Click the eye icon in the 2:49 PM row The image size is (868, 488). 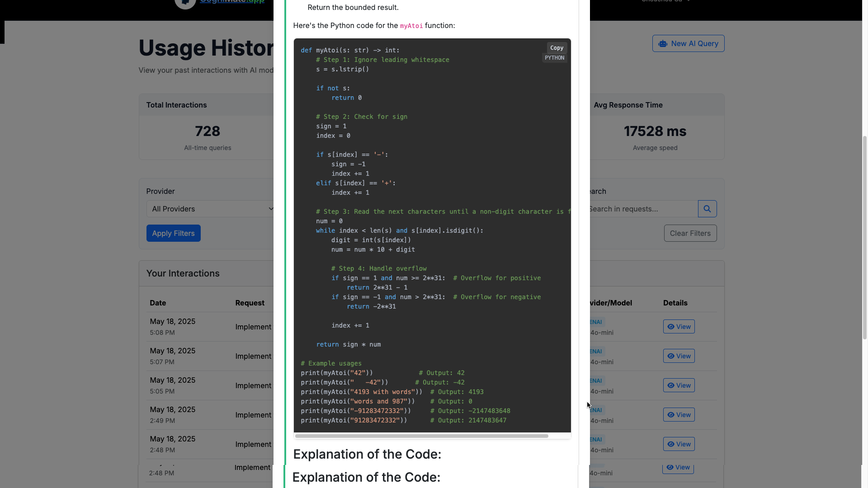coord(670,414)
